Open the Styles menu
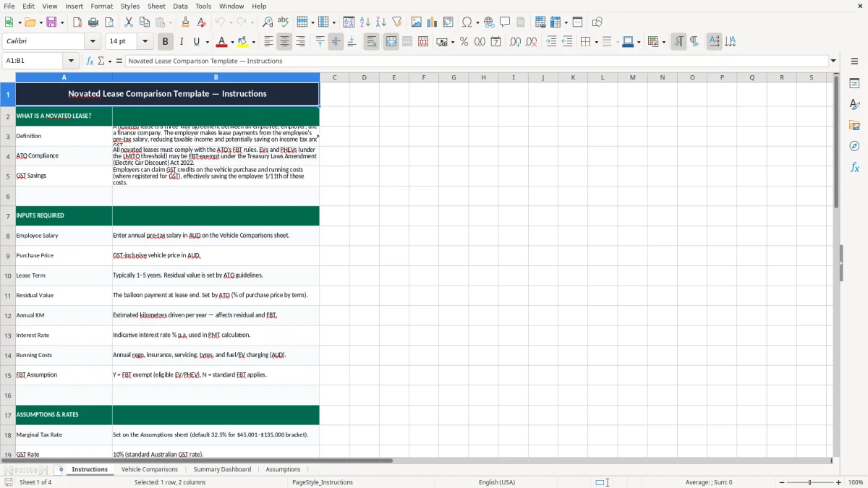The image size is (868, 488). tap(130, 6)
